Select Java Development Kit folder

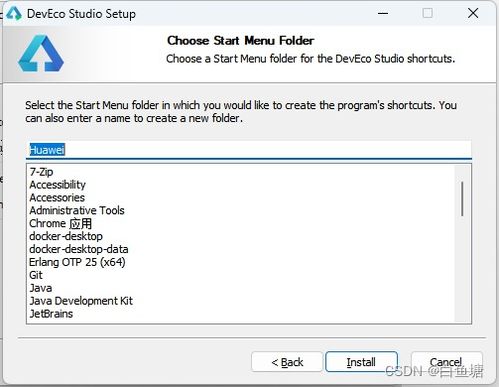(81, 301)
